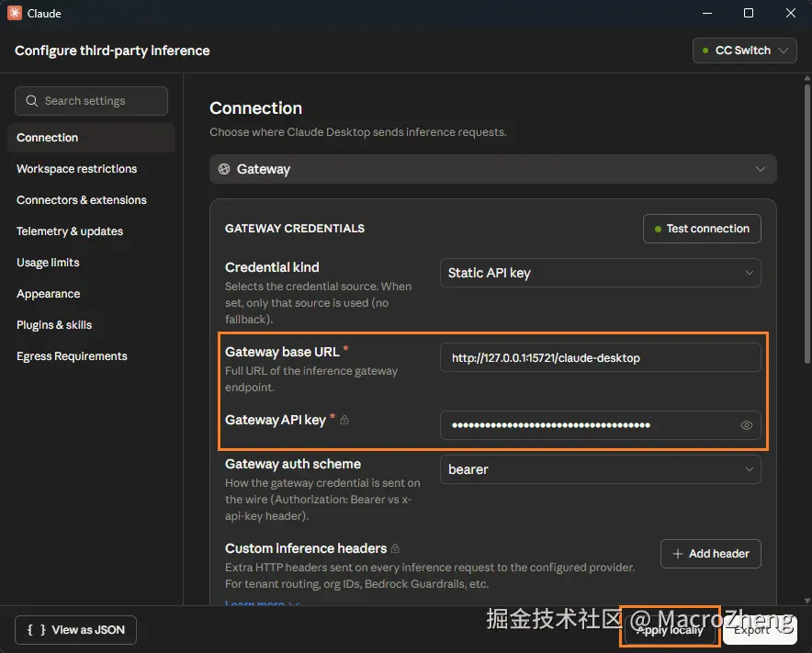The width and height of the screenshot is (812, 653).
Task: Open the Static API key credential dropdown
Action: click(x=600, y=273)
